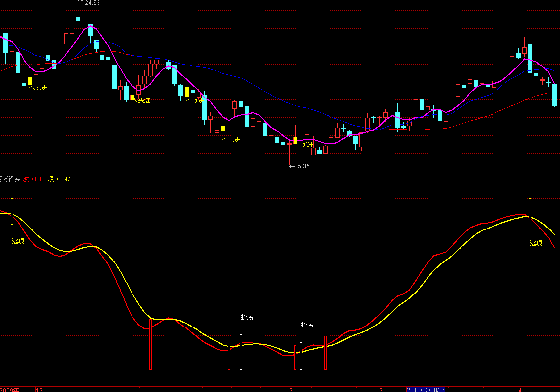Select the highlighted 2010/03/08 date on time axis
This screenshot has height=392, width=560.
[x=426, y=390]
